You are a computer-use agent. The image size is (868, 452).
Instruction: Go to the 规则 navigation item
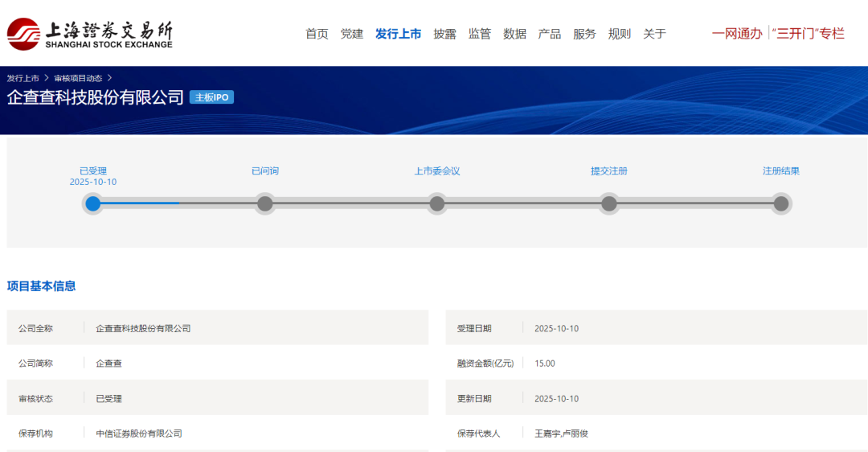point(619,34)
